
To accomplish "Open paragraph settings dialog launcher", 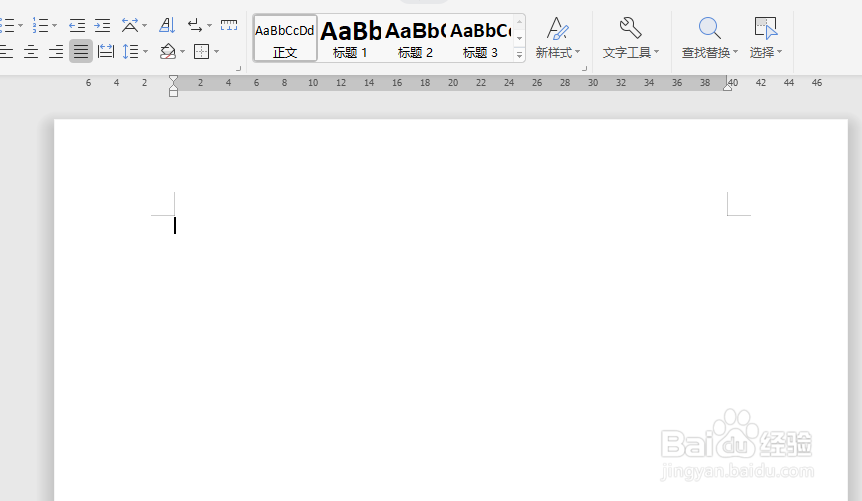I will click(x=239, y=69).
